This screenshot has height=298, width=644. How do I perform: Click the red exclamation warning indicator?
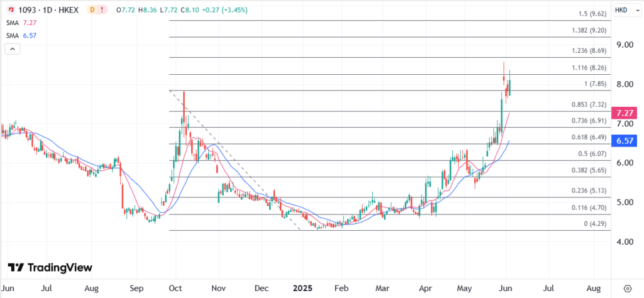coord(106,10)
